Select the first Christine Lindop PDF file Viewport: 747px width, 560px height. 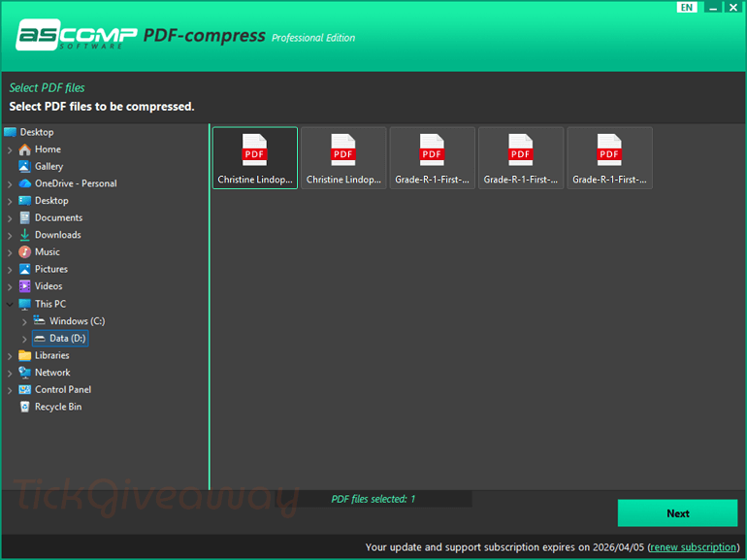click(x=255, y=158)
